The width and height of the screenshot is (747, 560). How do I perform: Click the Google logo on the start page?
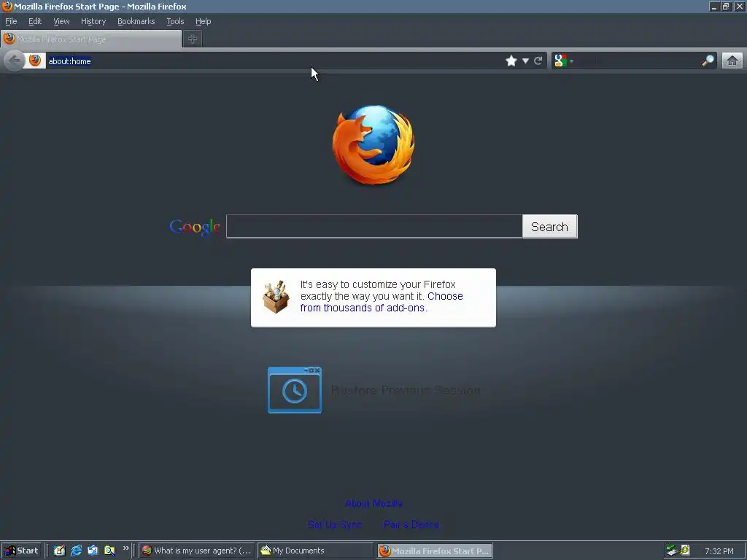[195, 227]
